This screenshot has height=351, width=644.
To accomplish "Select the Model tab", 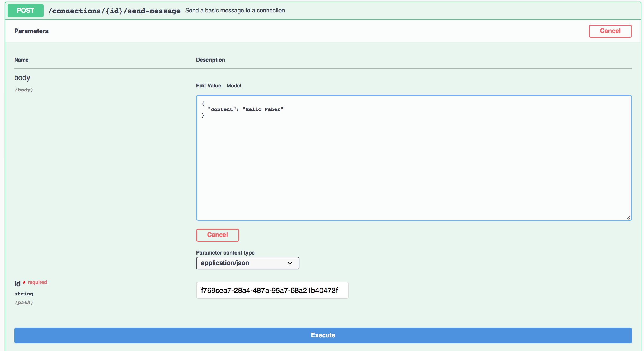I will pos(234,86).
